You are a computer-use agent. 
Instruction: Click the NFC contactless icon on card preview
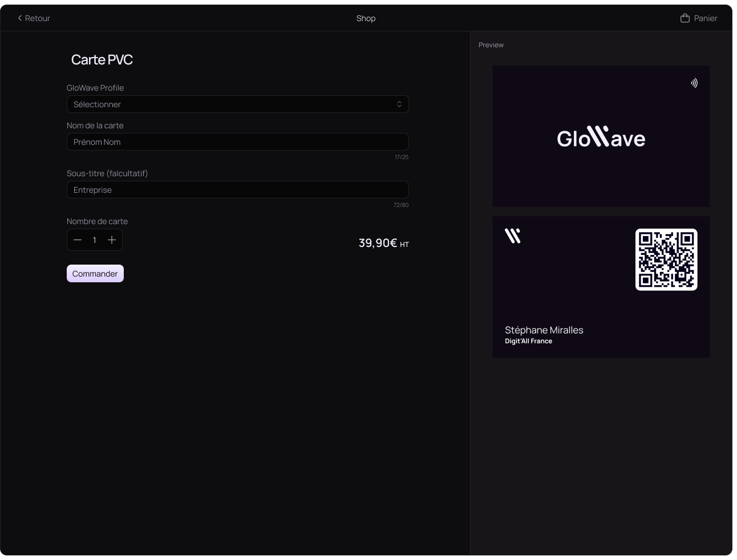[x=694, y=83]
